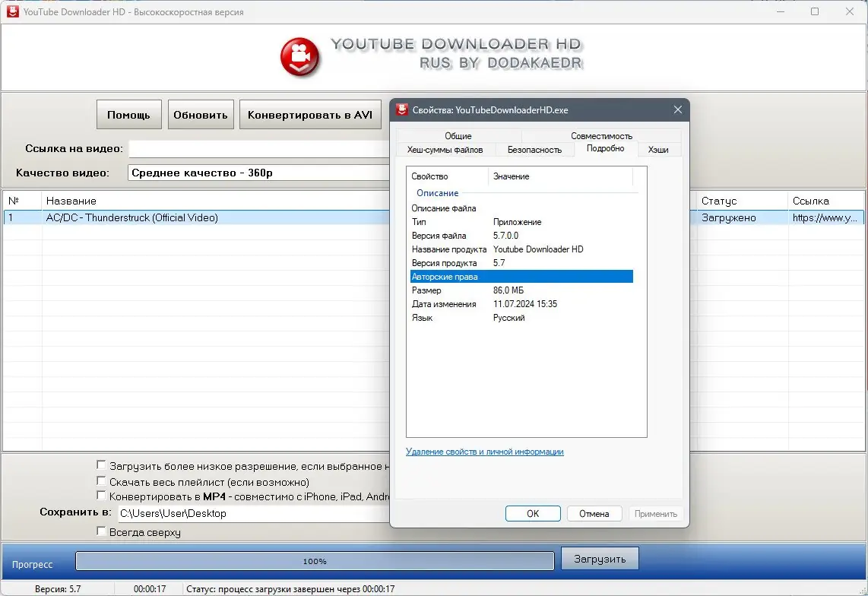The height and width of the screenshot is (596, 868).
Task: Click the Описание group heading
Action: (x=437, y=193)
